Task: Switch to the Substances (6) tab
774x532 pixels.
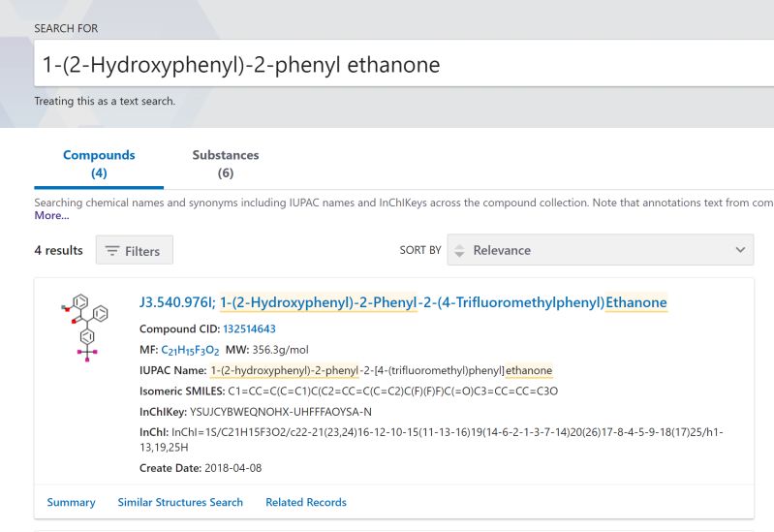Action: click(226, 164)
